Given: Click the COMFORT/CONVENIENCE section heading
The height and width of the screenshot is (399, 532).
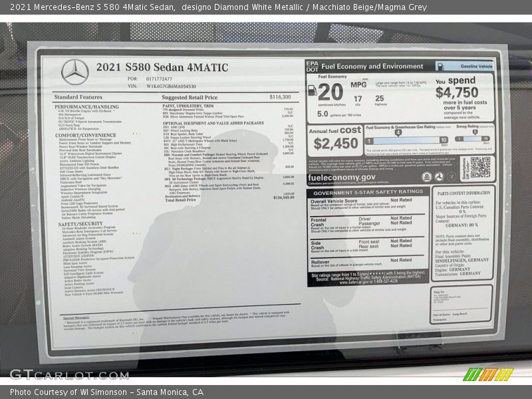Looking at the screenshot, I should (x=86, y=135).
